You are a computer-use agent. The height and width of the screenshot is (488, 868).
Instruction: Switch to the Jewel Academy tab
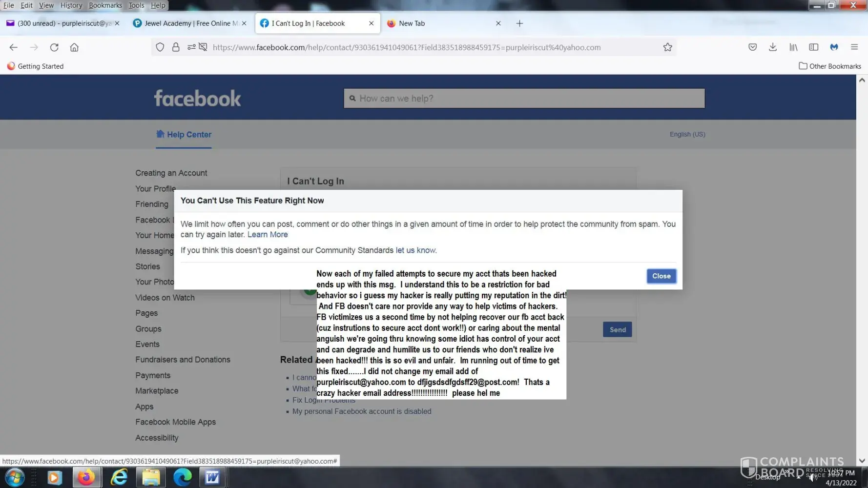coord(188,23)
